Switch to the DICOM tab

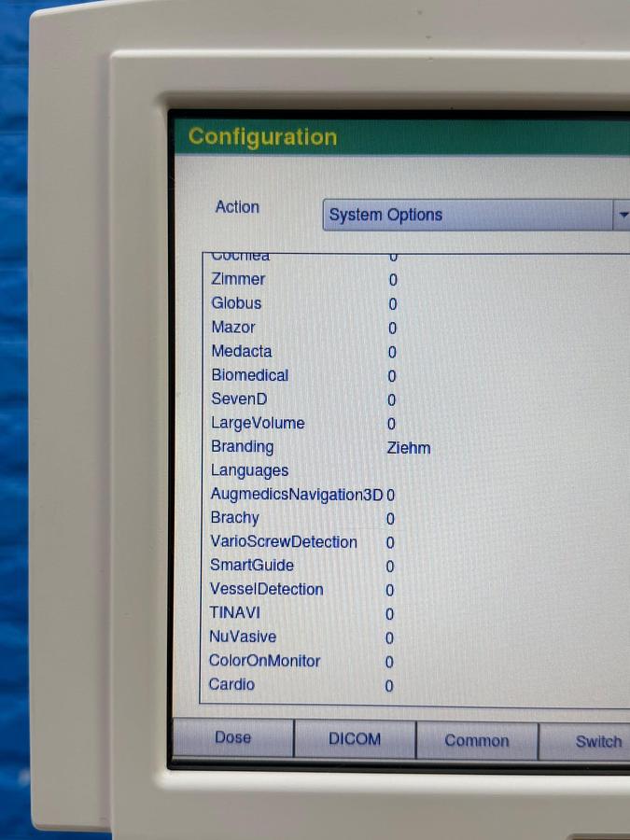point(355,739)
